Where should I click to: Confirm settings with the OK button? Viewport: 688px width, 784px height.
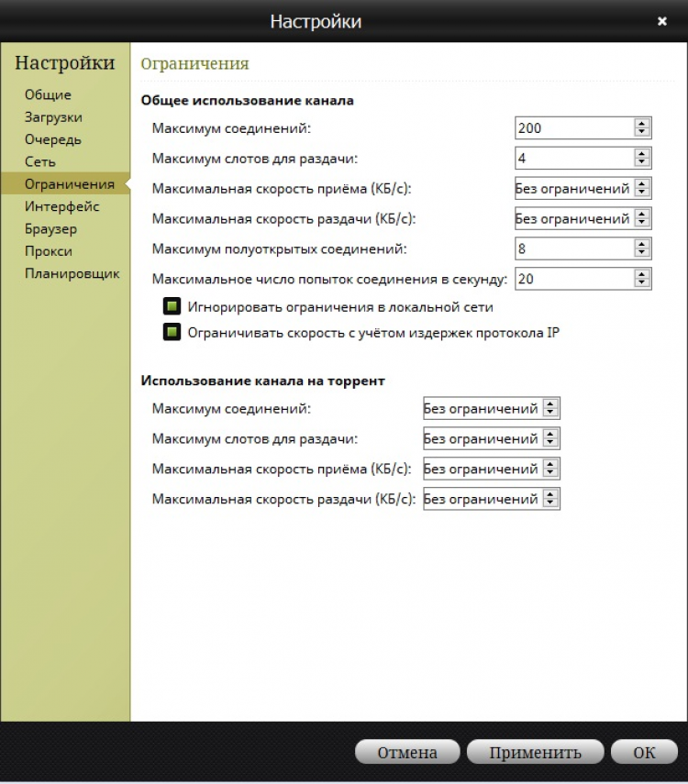[x=644, y=753]
